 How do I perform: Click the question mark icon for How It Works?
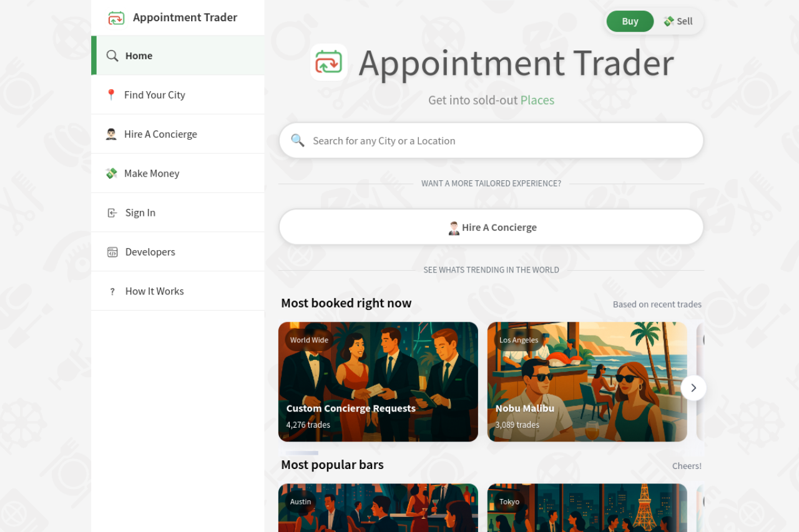112,291
